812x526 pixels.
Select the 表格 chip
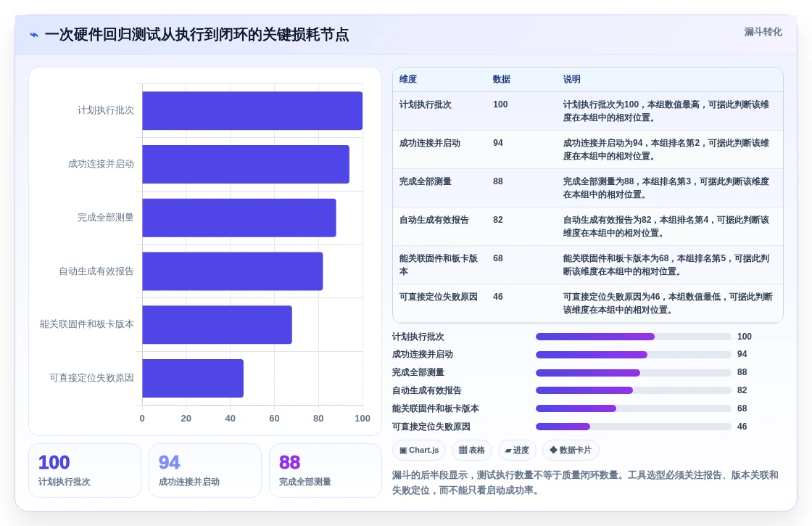(472, 450)
